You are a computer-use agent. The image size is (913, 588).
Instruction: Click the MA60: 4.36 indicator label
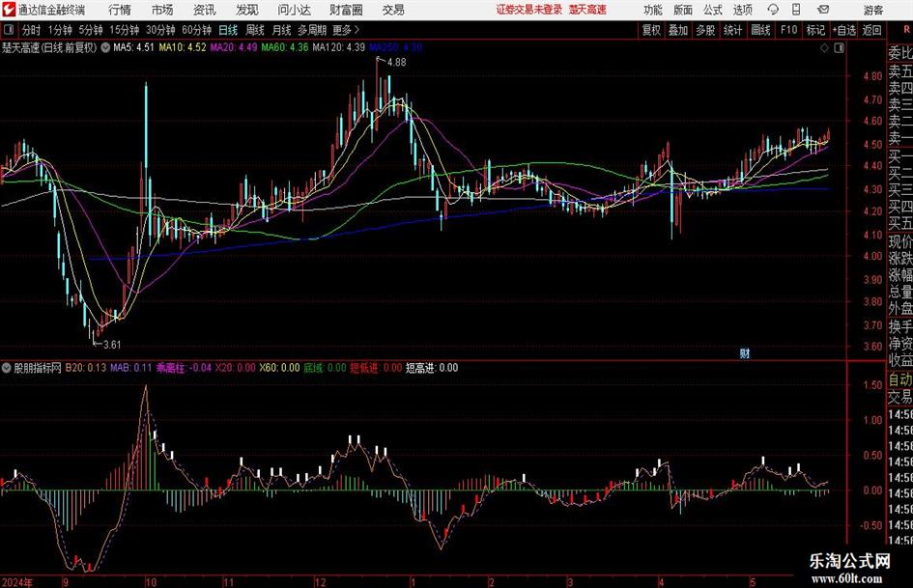point(285,47)
